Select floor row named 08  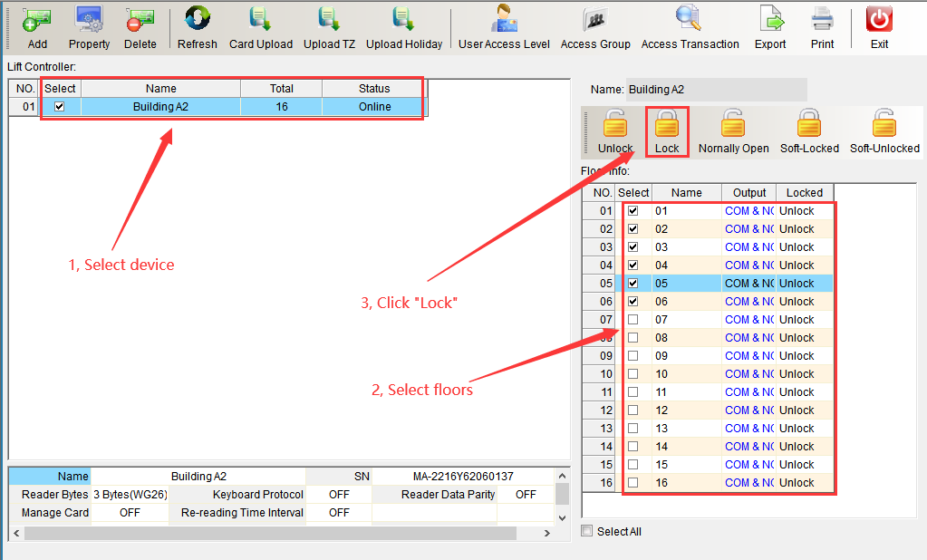click(x=686, y=338)
